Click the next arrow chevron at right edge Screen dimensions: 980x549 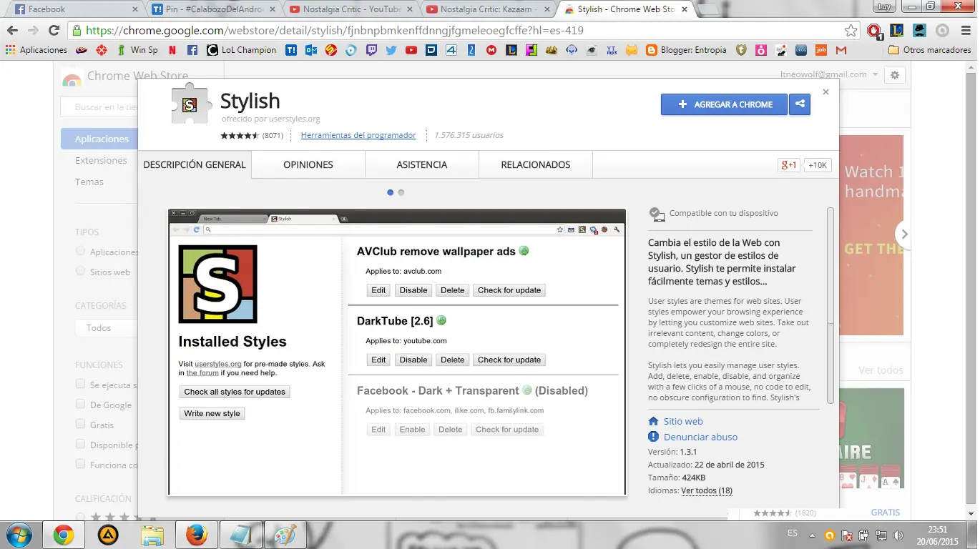(x=904, y=234)
